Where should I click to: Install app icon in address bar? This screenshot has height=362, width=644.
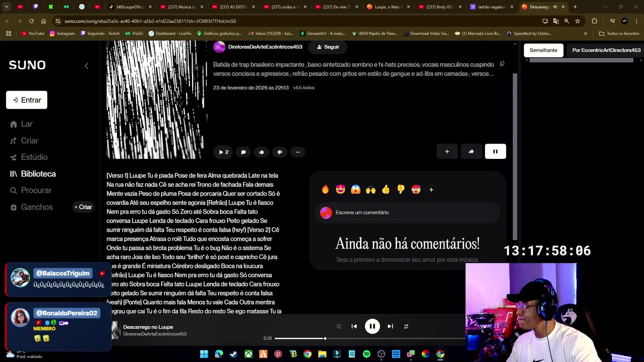(x=545, y=21)
